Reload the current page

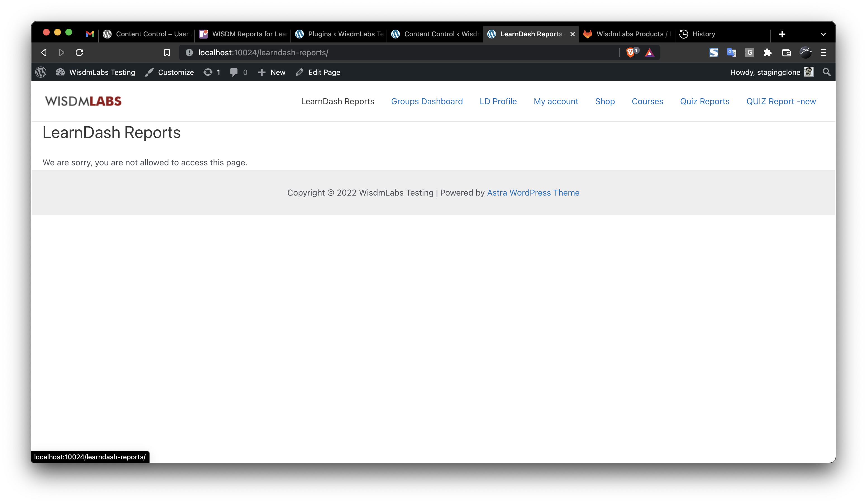pyautogui.click(x=80, y=53)
